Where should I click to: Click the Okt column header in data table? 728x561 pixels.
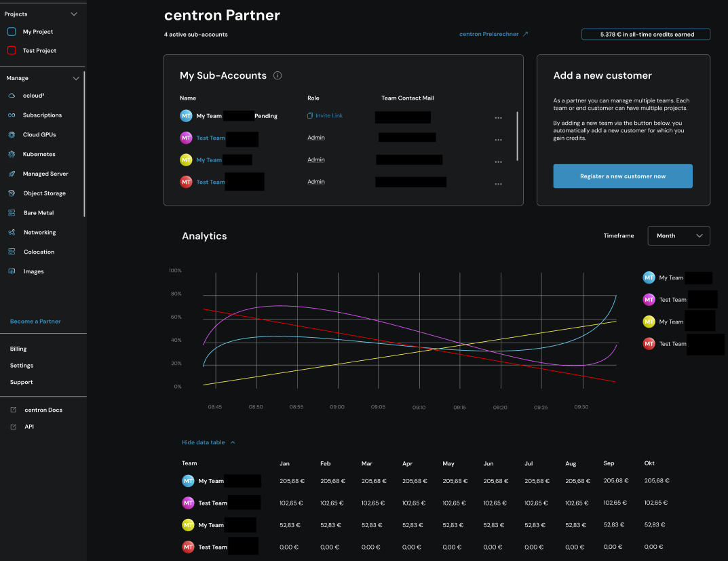[x=649, y=463]
